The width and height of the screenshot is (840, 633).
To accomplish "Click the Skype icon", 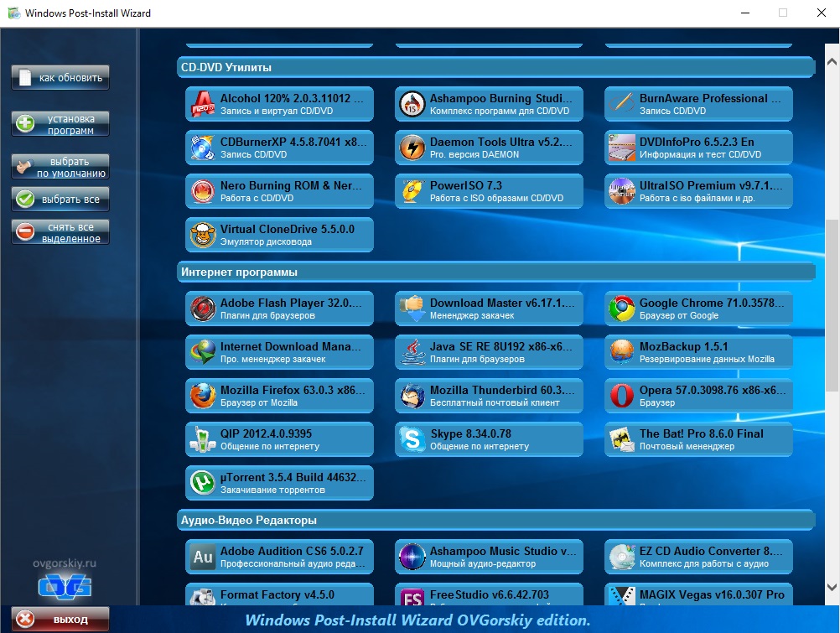I will pyautogui.click(x=412, y=439).
